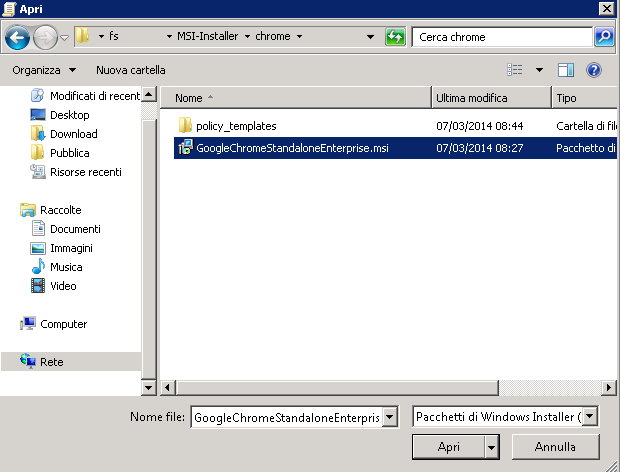Open the view options dropdown arrow
The height and width of the screenshot is (472, 620).
(x=539, y=70)
